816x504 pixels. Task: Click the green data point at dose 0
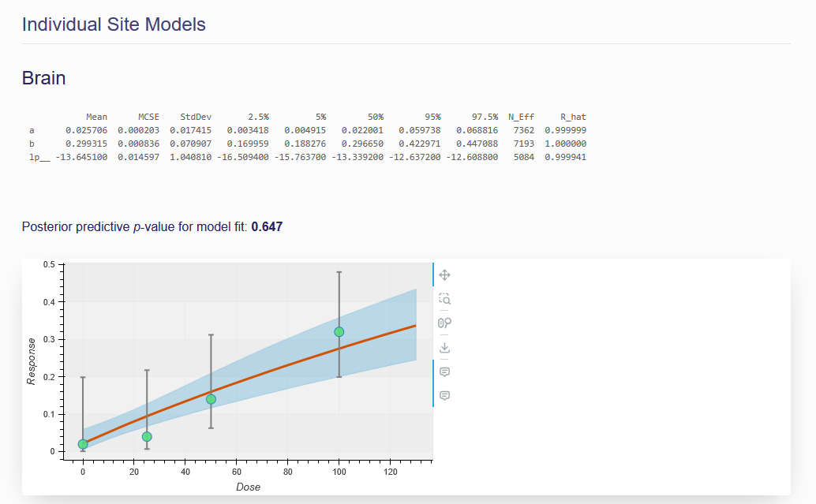click(x=83, y=444)
